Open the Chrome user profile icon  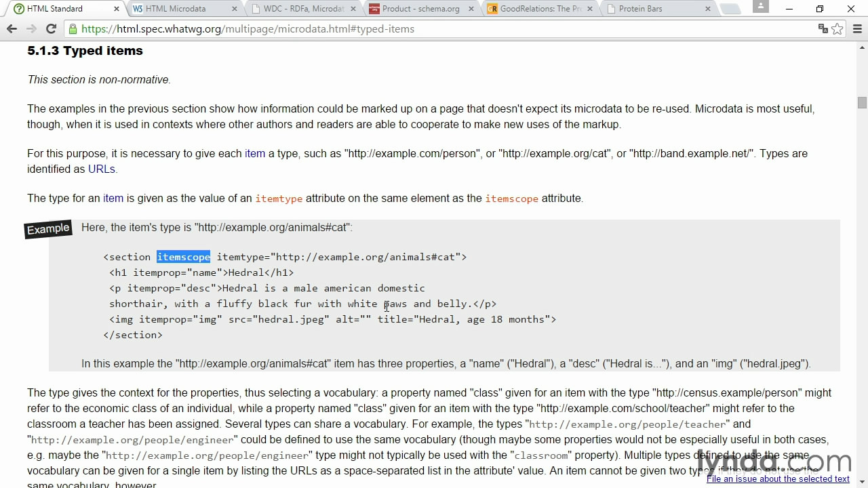coord(761,6)
